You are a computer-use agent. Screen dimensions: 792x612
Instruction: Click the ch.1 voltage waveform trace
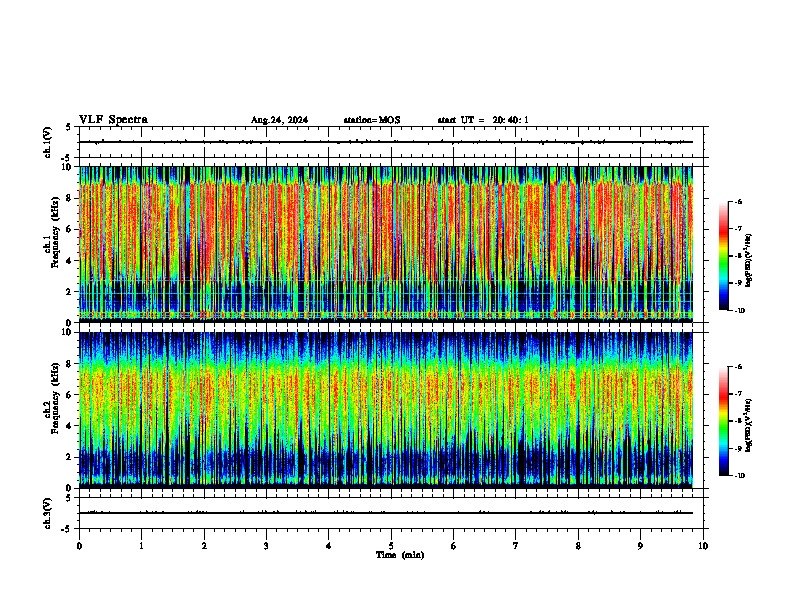[x=386, y=142]
